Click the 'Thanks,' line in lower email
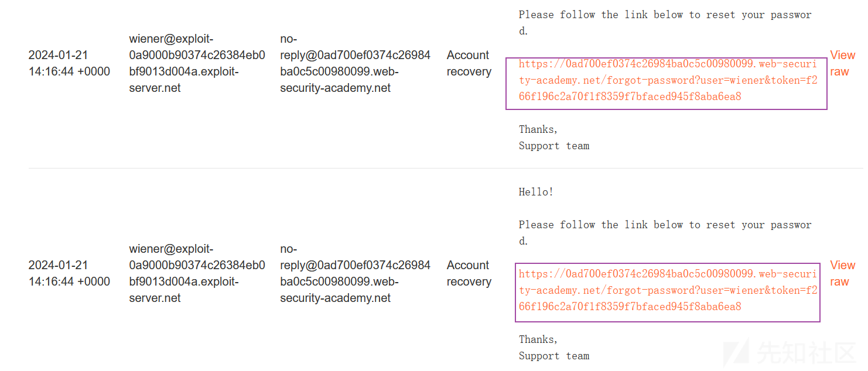This screenshot has height=371, width=868. pos(538,339)
